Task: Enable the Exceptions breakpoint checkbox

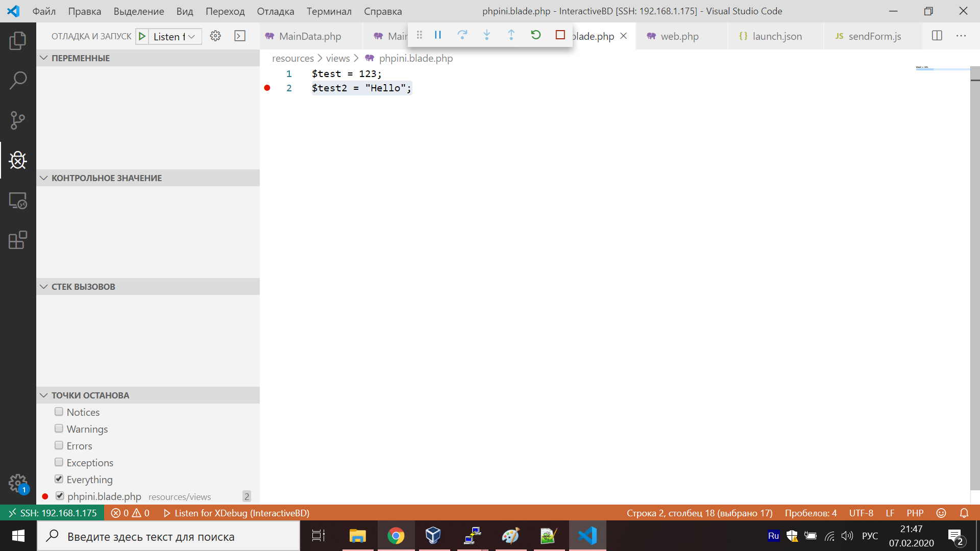Action: point(59,462)
